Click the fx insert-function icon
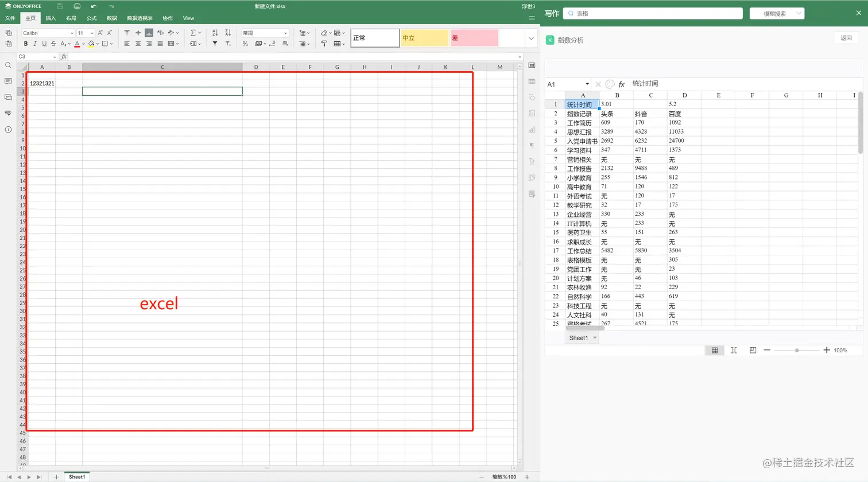Viewport: 868px width, 482px height. (64, 57)
